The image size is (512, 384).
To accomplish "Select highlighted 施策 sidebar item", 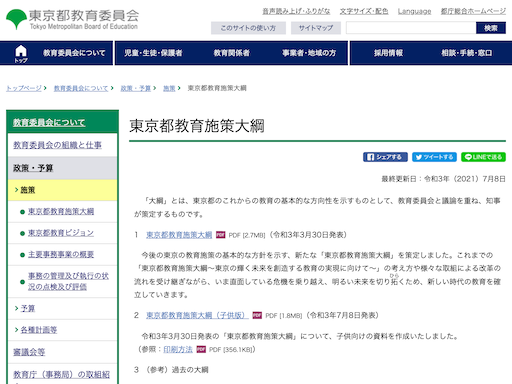I will pyautogui.click(x=62, y=190).
